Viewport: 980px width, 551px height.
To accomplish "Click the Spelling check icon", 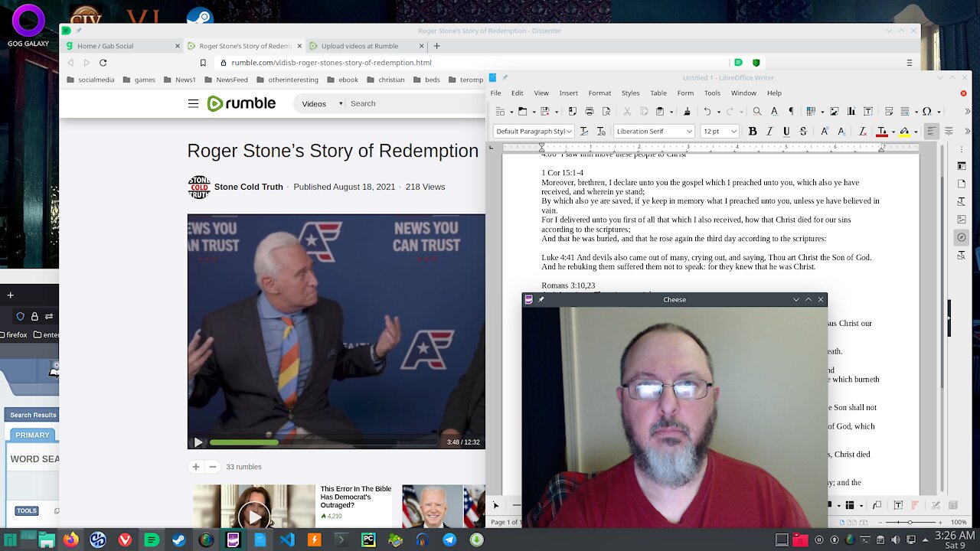I will [774, 112].
